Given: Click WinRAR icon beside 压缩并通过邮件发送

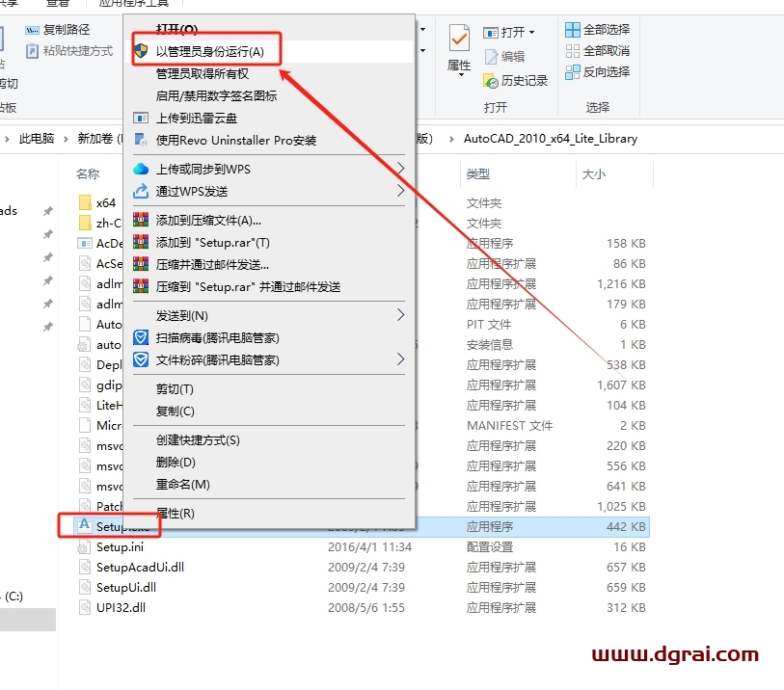Looking at the screenshot, I should click(141, 264).
